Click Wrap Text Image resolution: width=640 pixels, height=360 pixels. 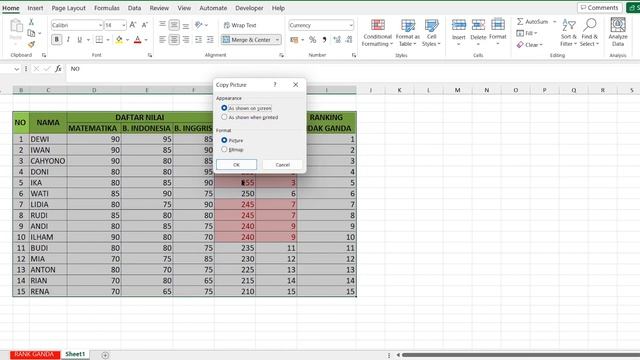tap(240, 25)
